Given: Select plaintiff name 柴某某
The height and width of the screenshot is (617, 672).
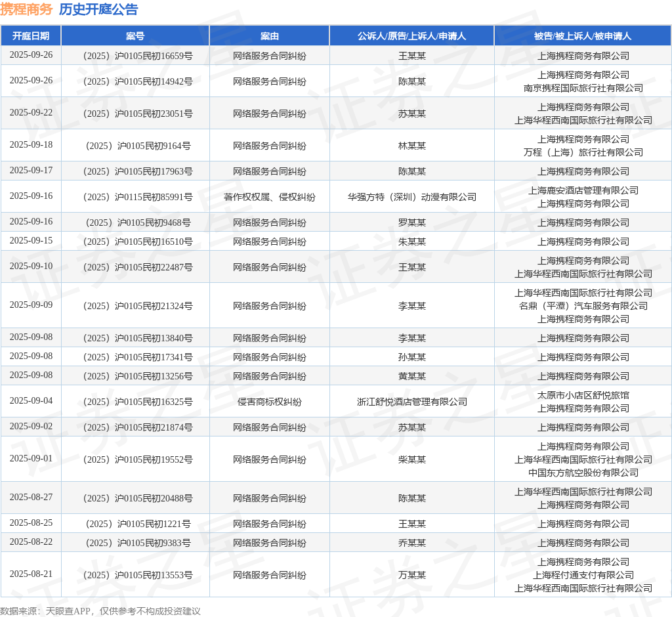Looking at the screenshot, I should 412,459.
